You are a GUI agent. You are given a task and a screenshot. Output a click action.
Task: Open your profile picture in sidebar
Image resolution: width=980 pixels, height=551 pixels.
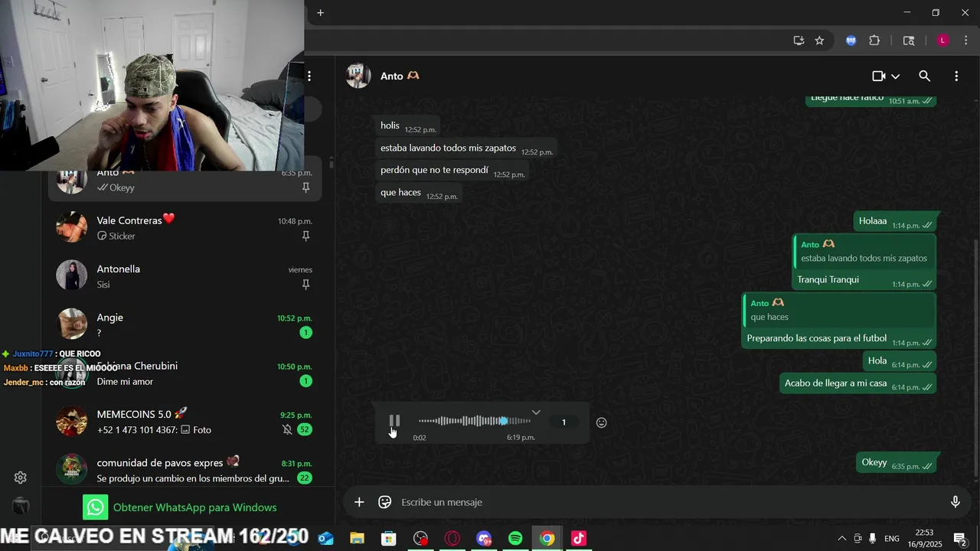pyautogui.click(x=21, y=506)
